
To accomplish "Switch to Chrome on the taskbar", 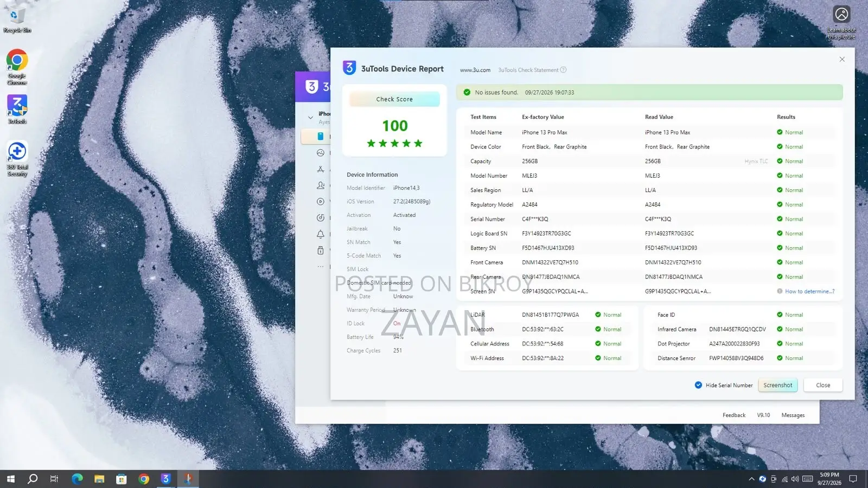I will pos(144,479).
